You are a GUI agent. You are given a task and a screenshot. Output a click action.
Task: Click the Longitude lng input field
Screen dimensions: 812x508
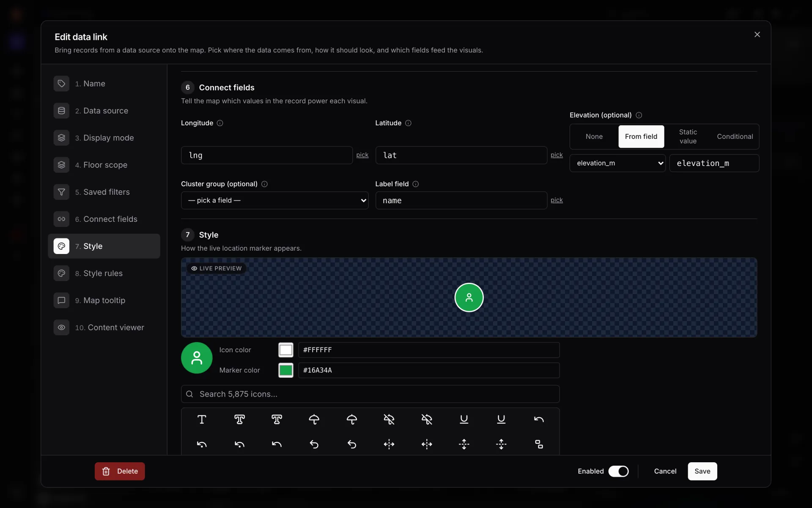tap(267, 155)
